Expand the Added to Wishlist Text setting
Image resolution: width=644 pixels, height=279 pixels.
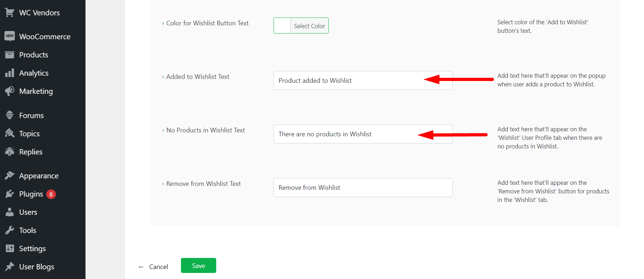[163, 76]
